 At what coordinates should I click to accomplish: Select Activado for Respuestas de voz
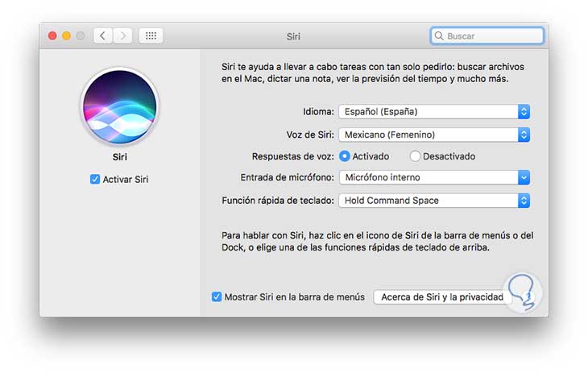[344, 156]
